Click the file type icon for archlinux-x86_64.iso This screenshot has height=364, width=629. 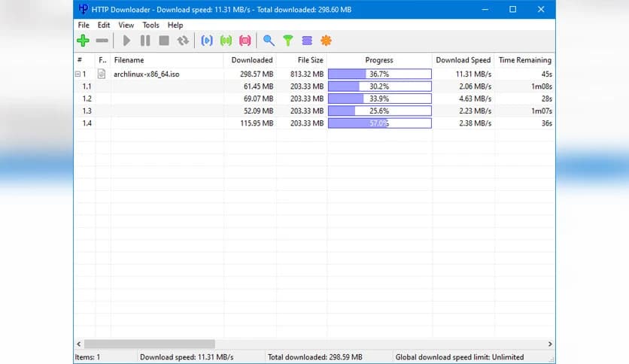[102, 74]
